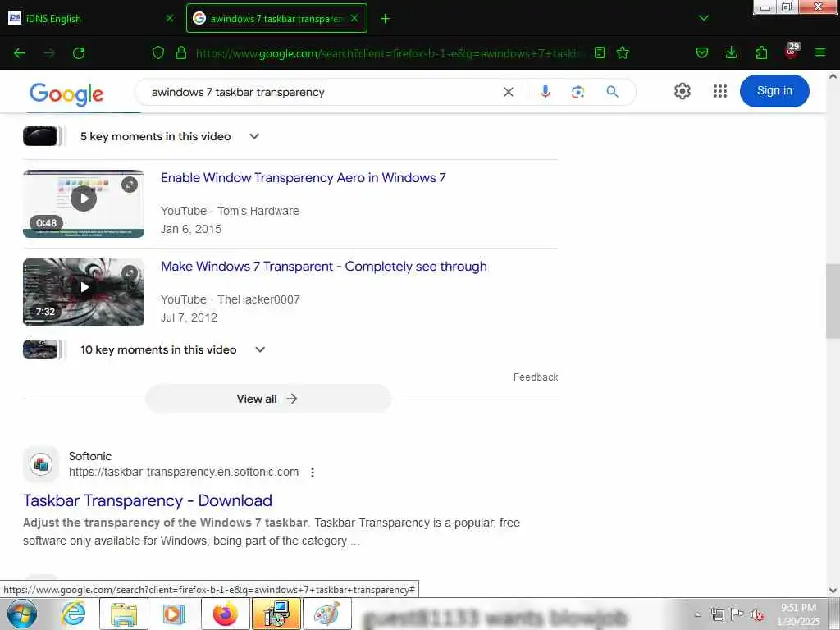
Task: Close the awindows 7 taskbar transparency tab
Action: coord(354,18)
